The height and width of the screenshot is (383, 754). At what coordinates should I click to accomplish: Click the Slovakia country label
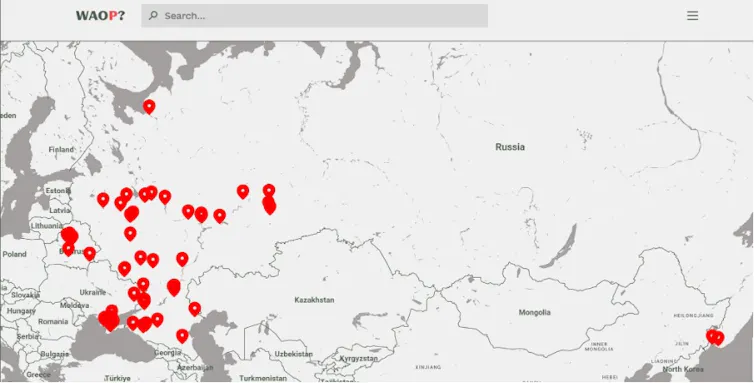point(25,295)
